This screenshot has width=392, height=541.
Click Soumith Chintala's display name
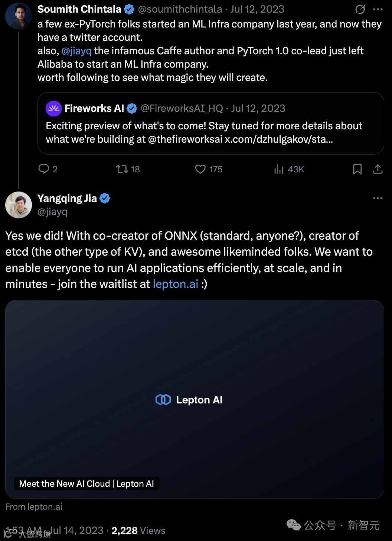[x=79, y=9]
